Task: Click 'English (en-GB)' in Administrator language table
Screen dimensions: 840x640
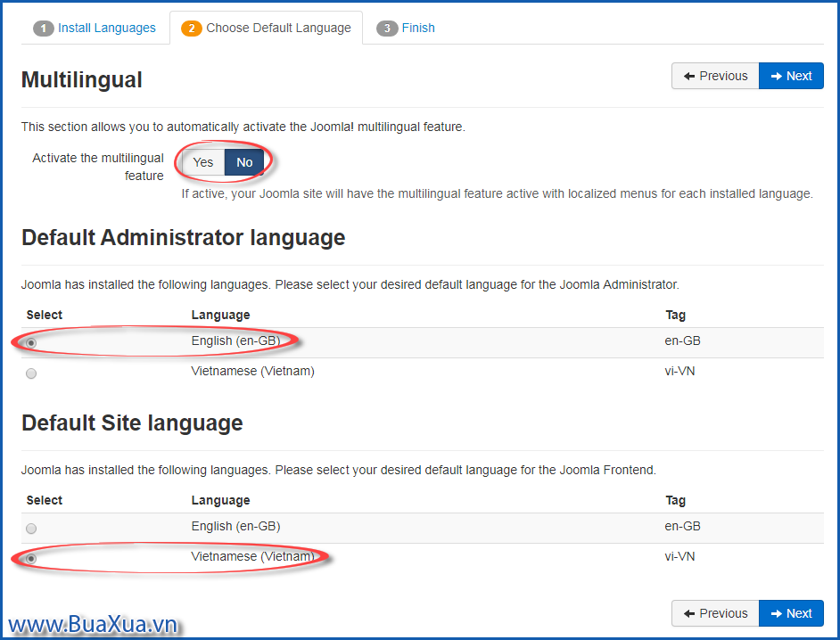Action: click(235, 341)
